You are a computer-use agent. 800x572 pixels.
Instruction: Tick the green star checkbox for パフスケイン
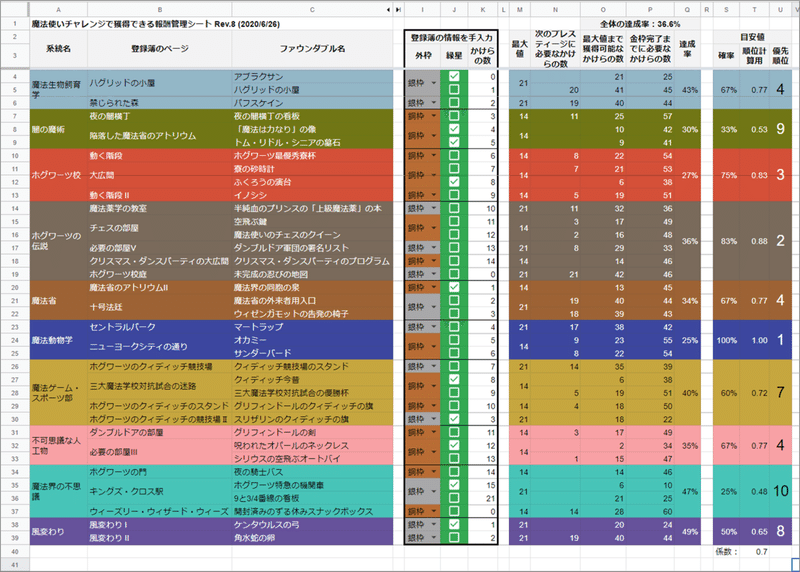coord(454,103)
